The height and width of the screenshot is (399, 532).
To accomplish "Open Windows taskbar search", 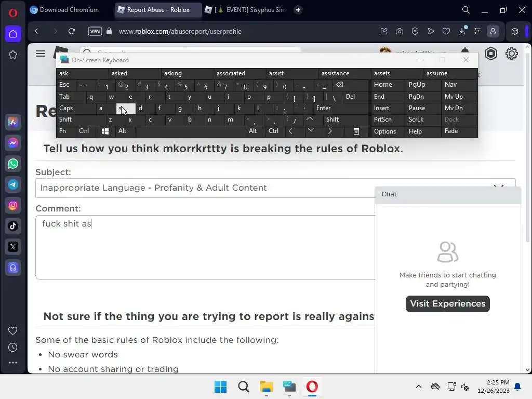I will coord(243,387).
